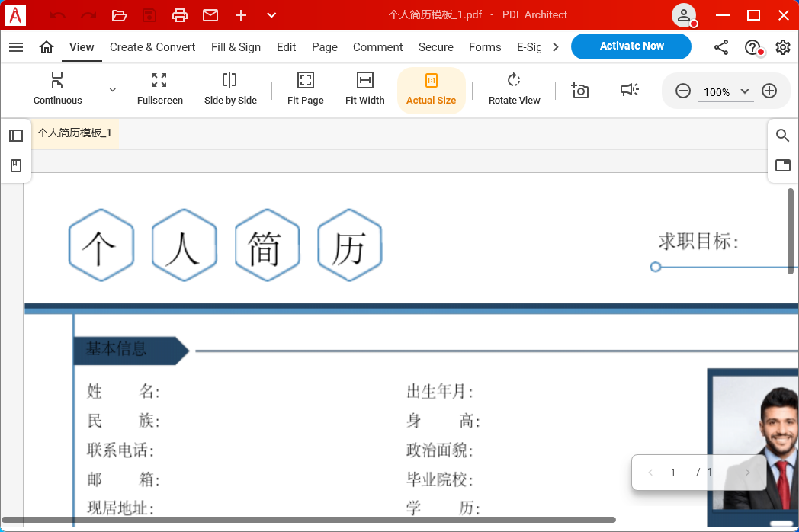Click the Activate Now button
This screenshot has width=799, height=532.
[631, 46]
